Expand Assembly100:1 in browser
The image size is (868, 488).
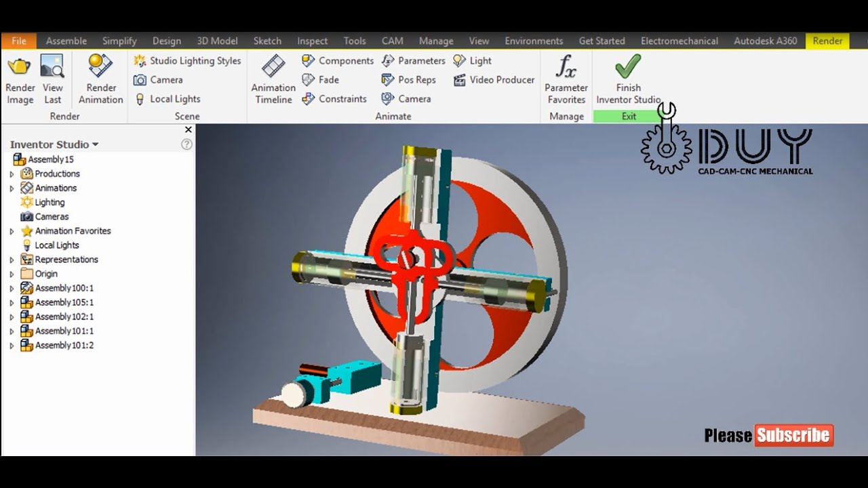tap(12, 288)
